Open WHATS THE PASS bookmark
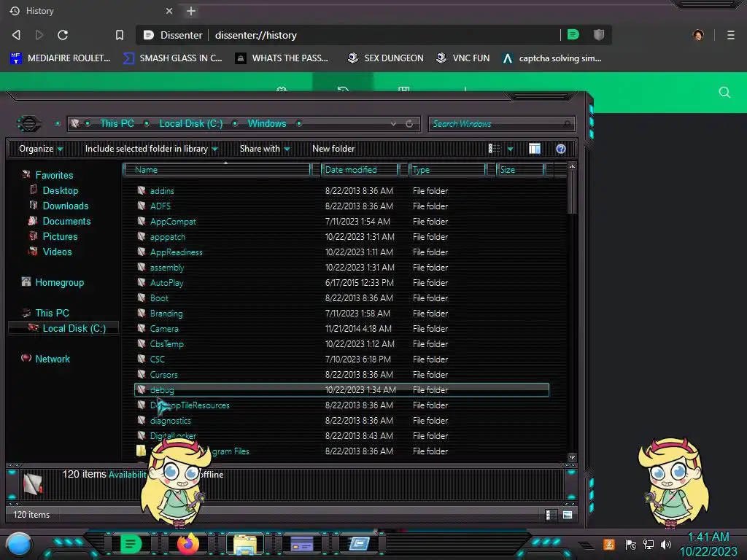747x560 pixels. pyautogui.click(x=282, y=58)
